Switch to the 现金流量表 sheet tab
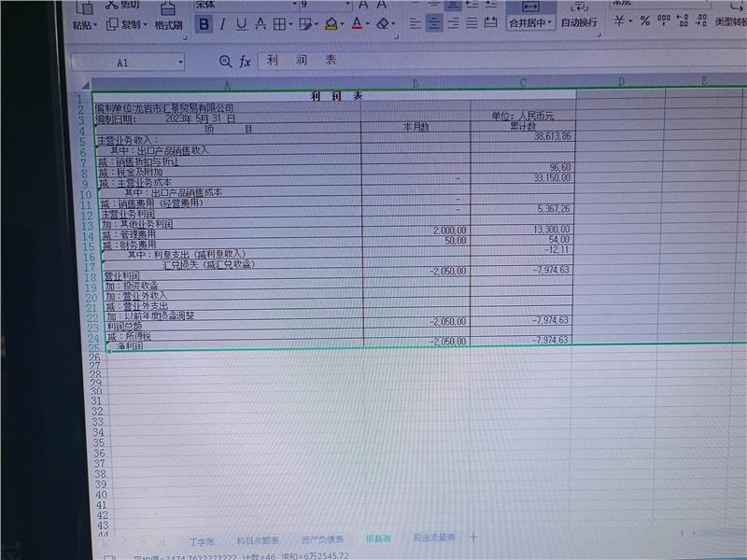This screenshot has width=747, height=560. click(434, 539)
